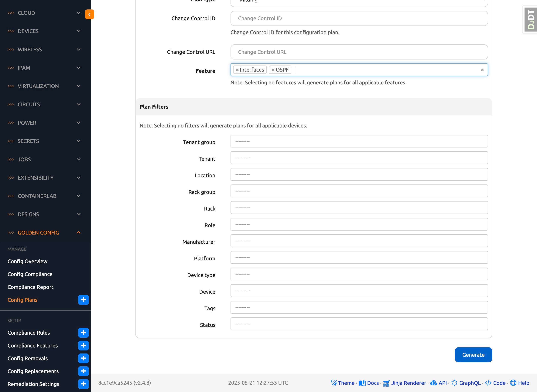Go to Compliance Report page
Viewport: 537px width, 392px height.
[30, 287]
